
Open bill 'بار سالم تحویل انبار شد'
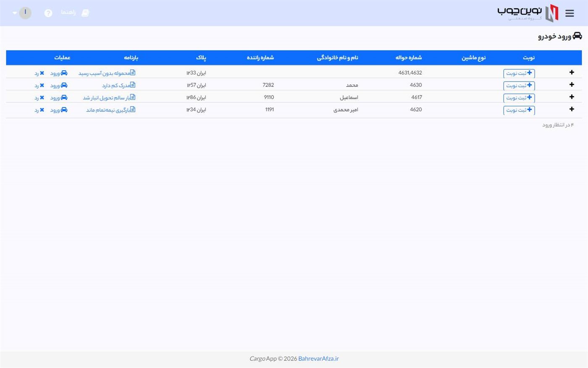pyautogui.click(x=109, y=98)
